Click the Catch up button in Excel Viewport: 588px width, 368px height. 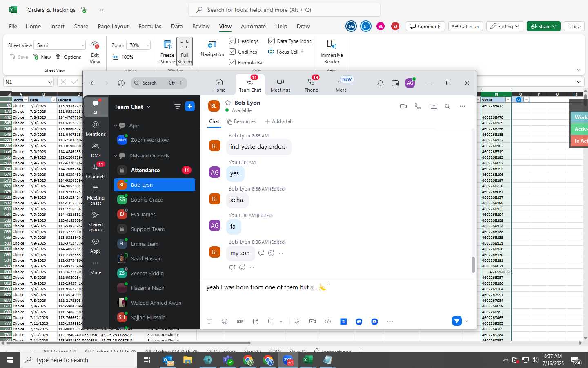tap(466, 26)
